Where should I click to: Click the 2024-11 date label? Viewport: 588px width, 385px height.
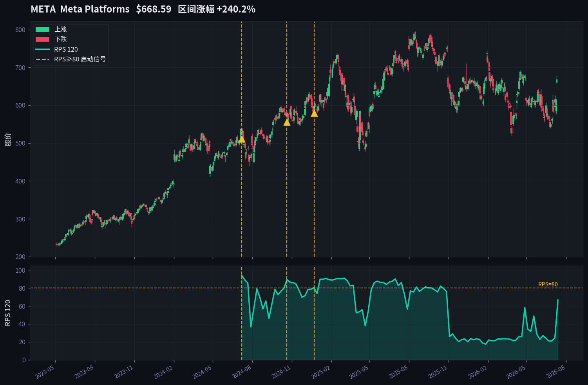pos(281,372)
